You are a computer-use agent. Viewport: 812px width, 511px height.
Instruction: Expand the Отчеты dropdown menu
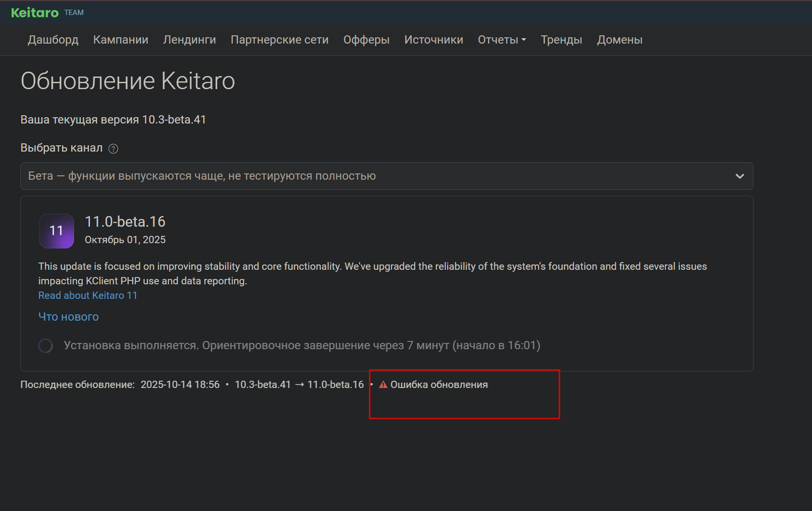pyautogui.click(x=501, y=40)
